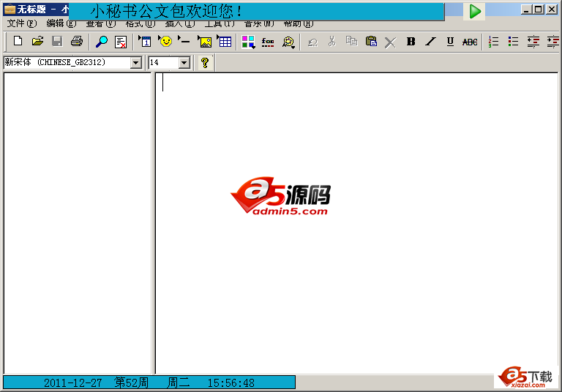Open the 查看(V) menu
The image size is (562, 392).
pos(101,24)
